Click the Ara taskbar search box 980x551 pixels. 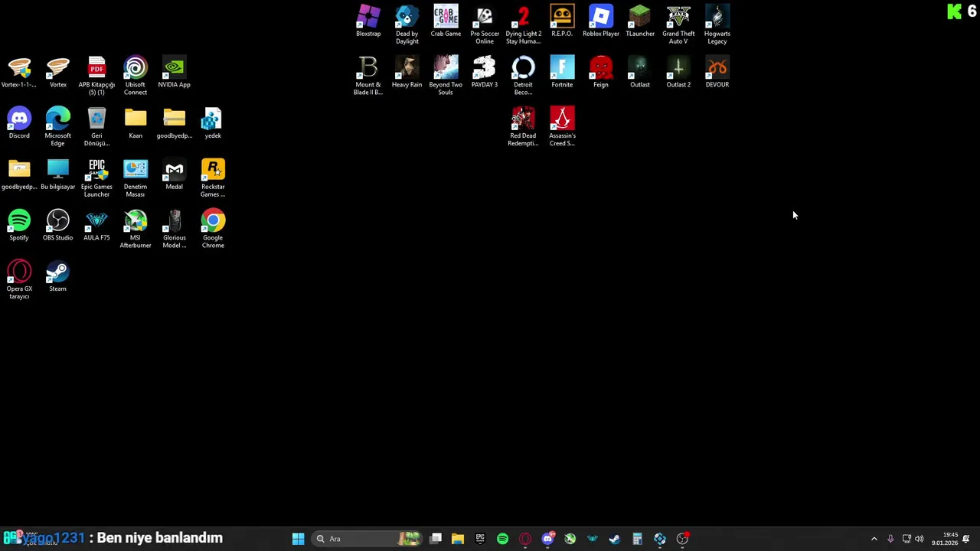coord(367,539)
